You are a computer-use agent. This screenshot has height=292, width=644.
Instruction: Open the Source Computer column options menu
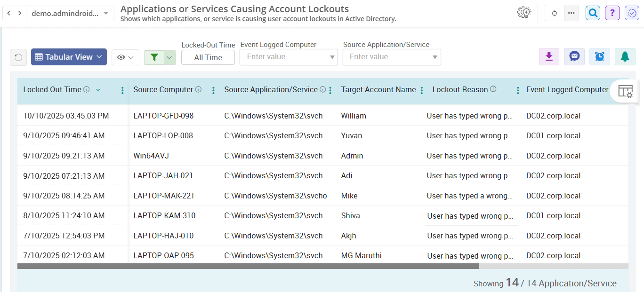(x=213, y=89)
